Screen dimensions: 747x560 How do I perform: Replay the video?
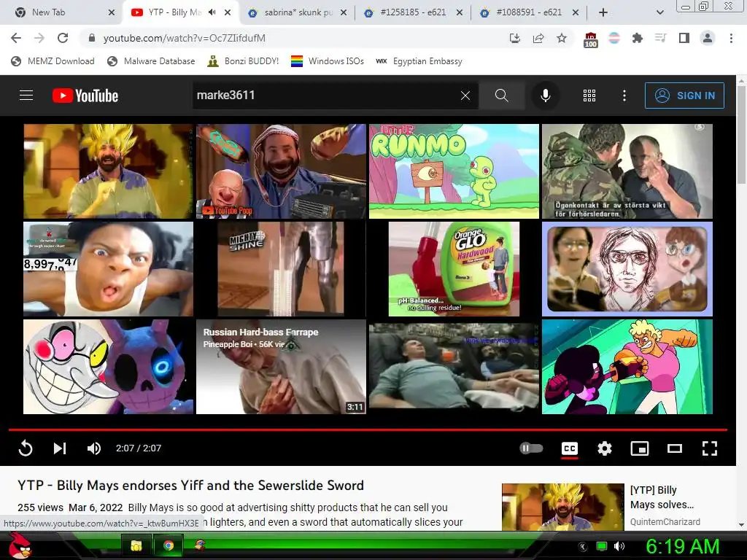[x=26, y=448]
